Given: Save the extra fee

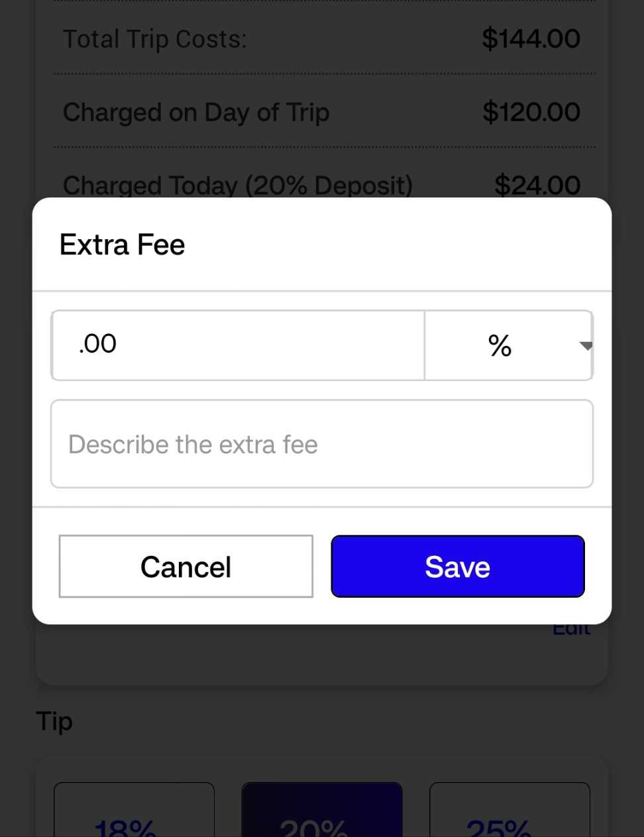Looking at the screenshot, I should pyautogui.click(x=458, y=567).
